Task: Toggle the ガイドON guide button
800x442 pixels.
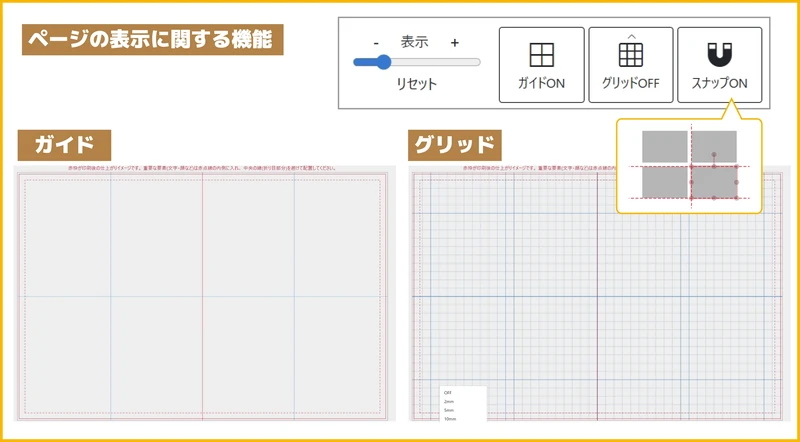Action: (541, 65)
